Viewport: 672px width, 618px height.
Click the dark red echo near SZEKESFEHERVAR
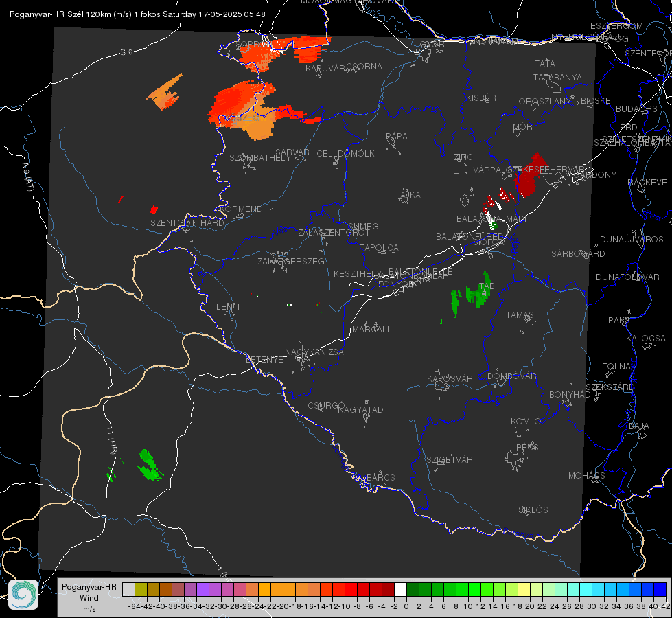(528, 176)
